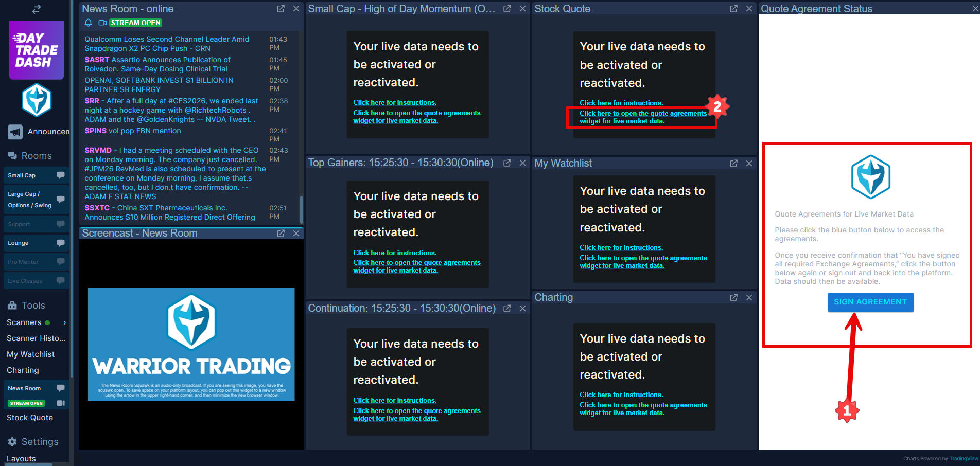Open instructions link in Continuation widget

pyautogui.click(x=395, y=400)
